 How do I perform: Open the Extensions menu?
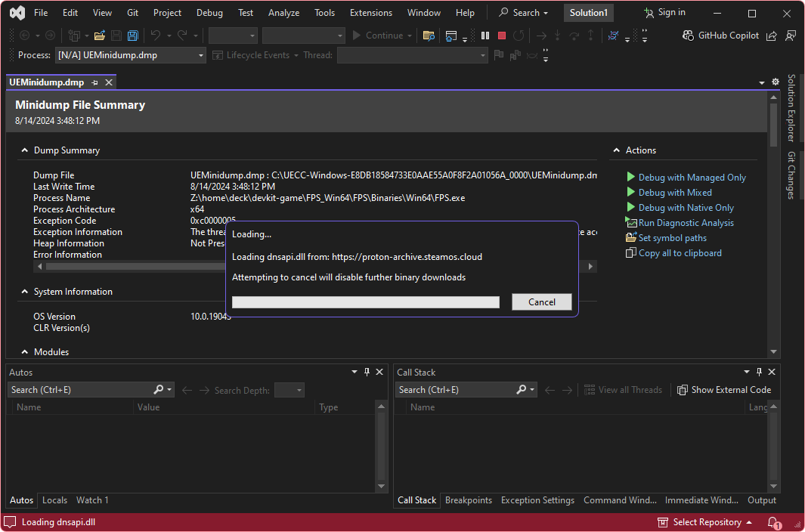(x=371, y=13)
